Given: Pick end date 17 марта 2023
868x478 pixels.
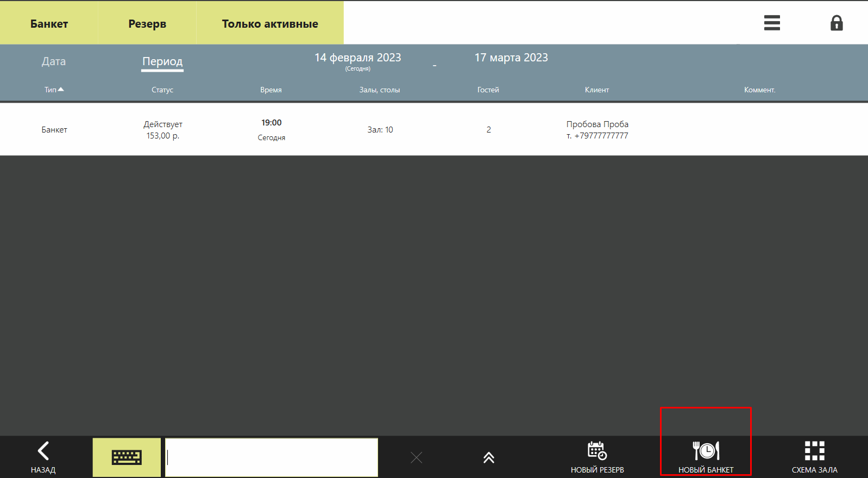Looking at the screenshot, I should tap(511, 58).
